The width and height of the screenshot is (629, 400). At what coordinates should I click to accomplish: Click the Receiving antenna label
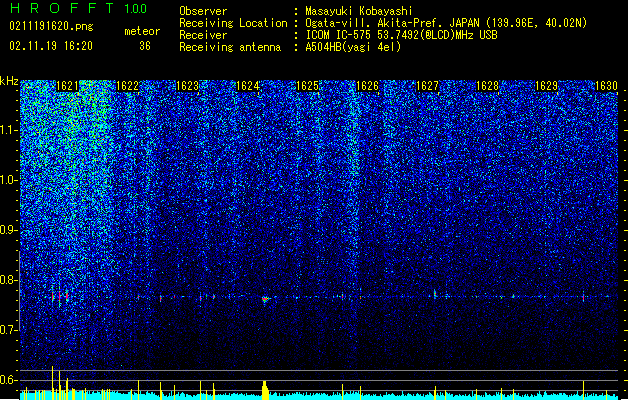(230, 47)
